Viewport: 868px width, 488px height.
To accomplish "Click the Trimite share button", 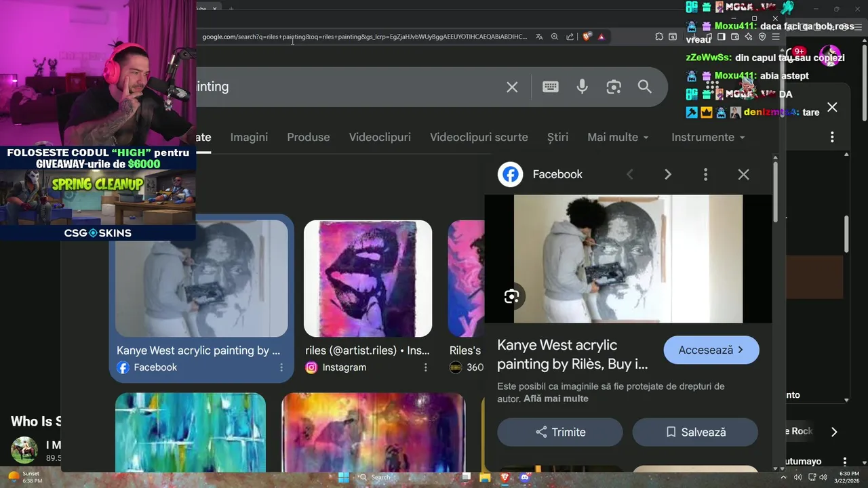I will coord(560,432).
